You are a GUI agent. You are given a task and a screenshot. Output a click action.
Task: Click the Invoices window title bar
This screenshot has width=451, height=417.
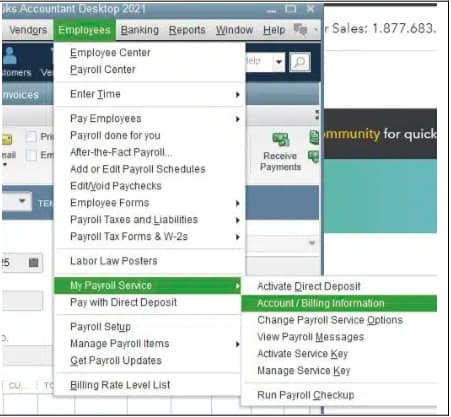[27, 95]
